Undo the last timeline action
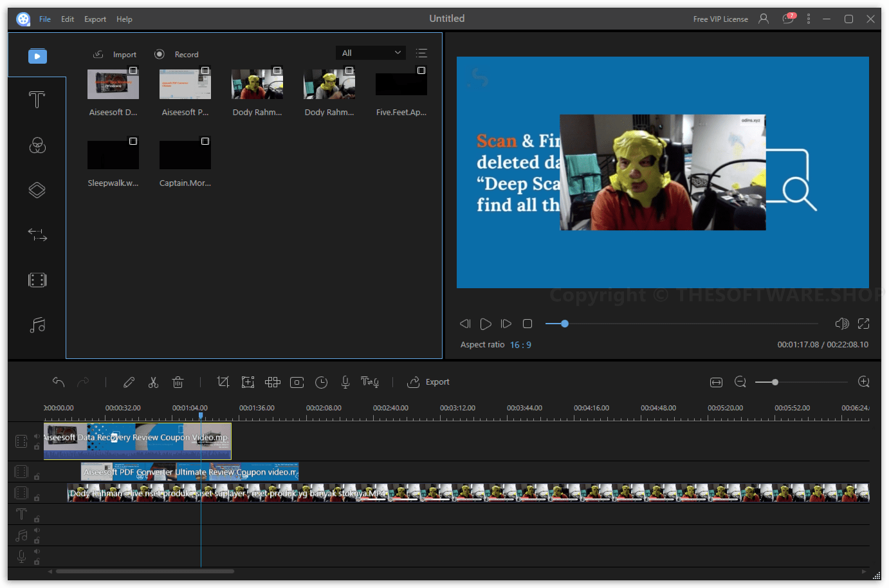The height and width of the screenshot is (588, 889). [59, 382]
